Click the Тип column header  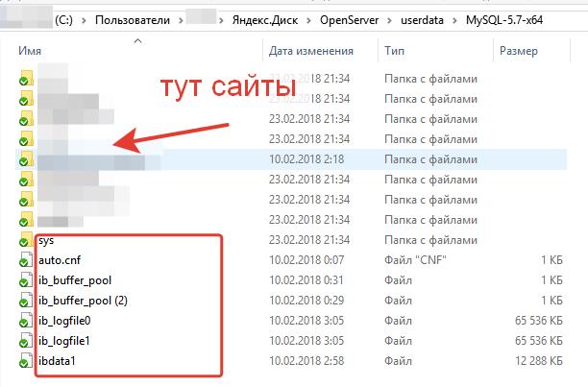click(394, 50)
